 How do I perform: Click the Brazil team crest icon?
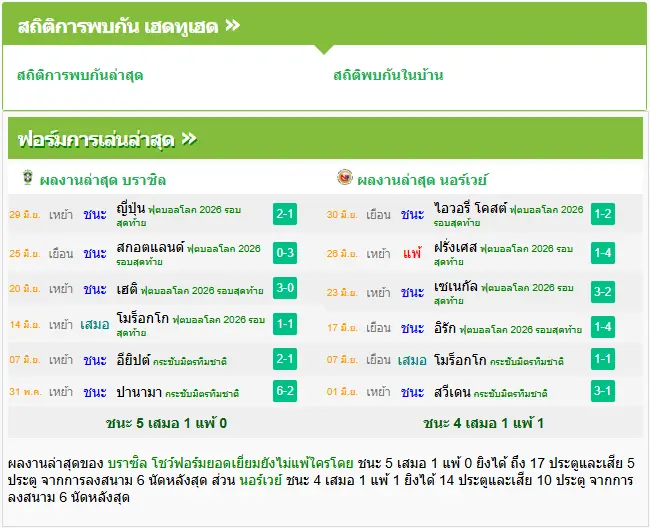[28, 177]
